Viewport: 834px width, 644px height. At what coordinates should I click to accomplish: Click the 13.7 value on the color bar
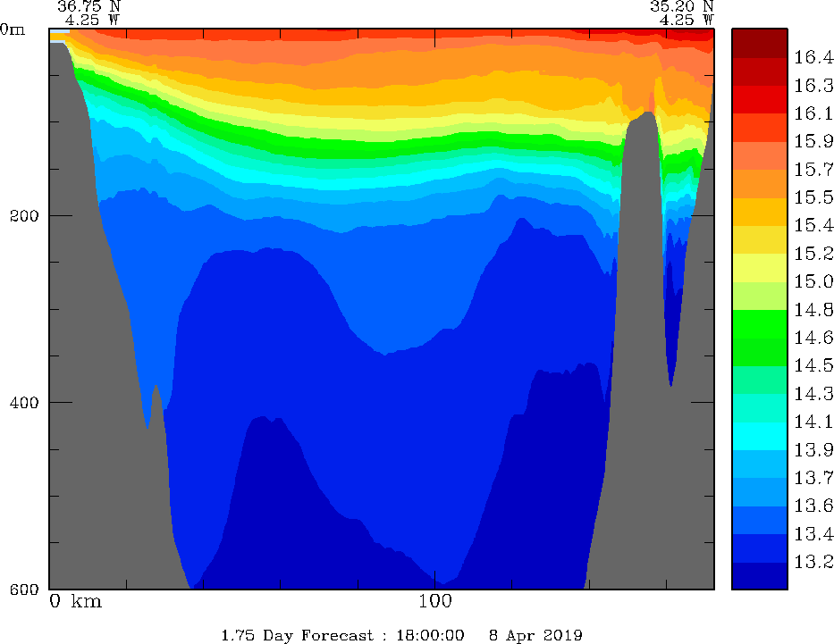coord(813,478)
